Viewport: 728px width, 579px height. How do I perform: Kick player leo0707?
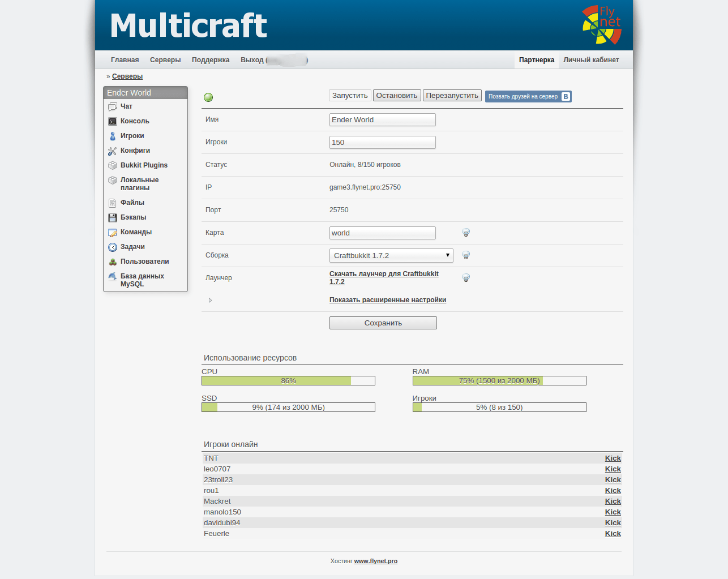click(613, 469)
